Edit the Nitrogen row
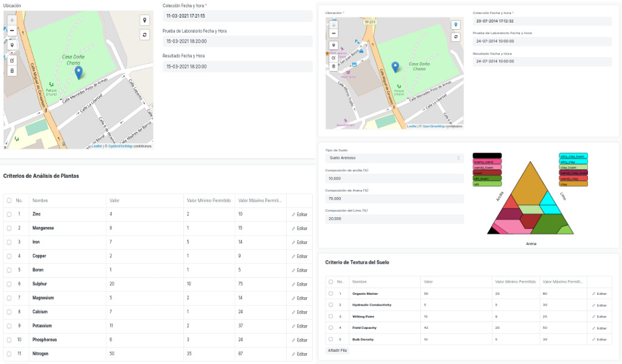The width and height of the screenshot is (622, 364). point(299,354)
